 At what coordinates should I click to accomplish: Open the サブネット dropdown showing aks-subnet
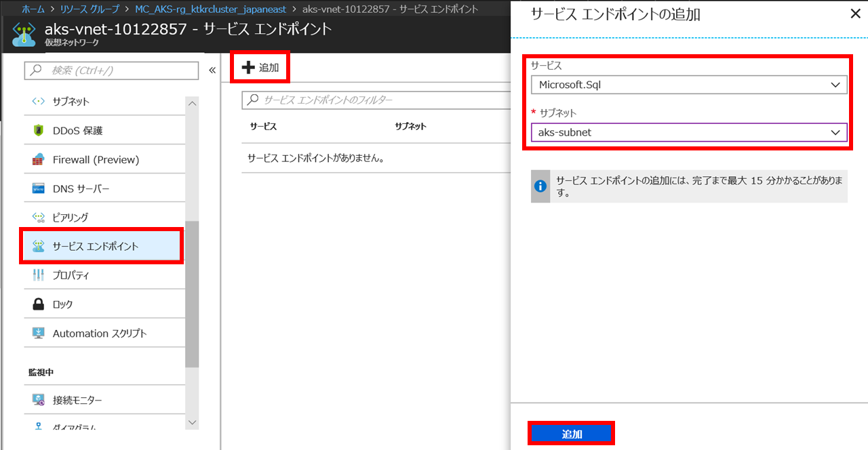(689, 132)
